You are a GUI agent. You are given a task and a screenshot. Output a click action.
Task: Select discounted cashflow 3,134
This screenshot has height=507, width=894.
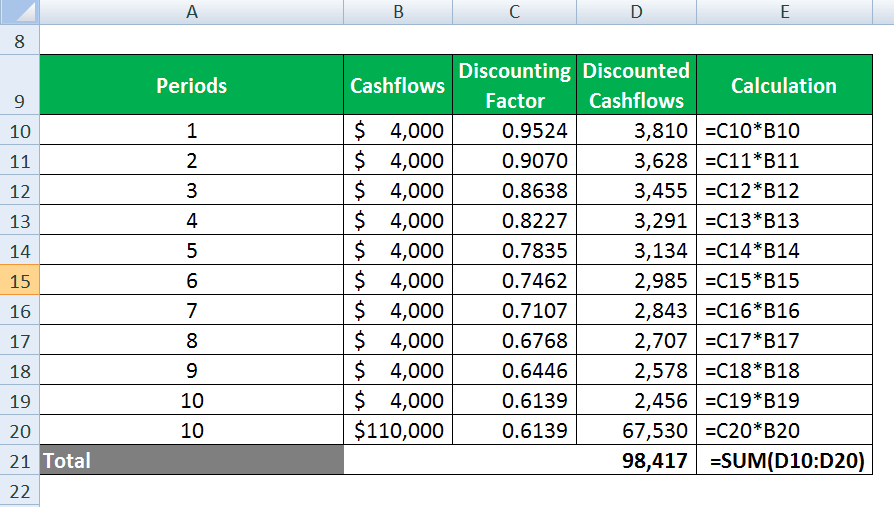(x=636, y=250)
